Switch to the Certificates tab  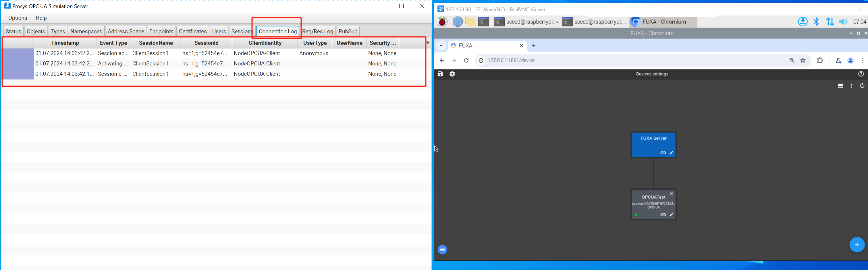(193, 31)
